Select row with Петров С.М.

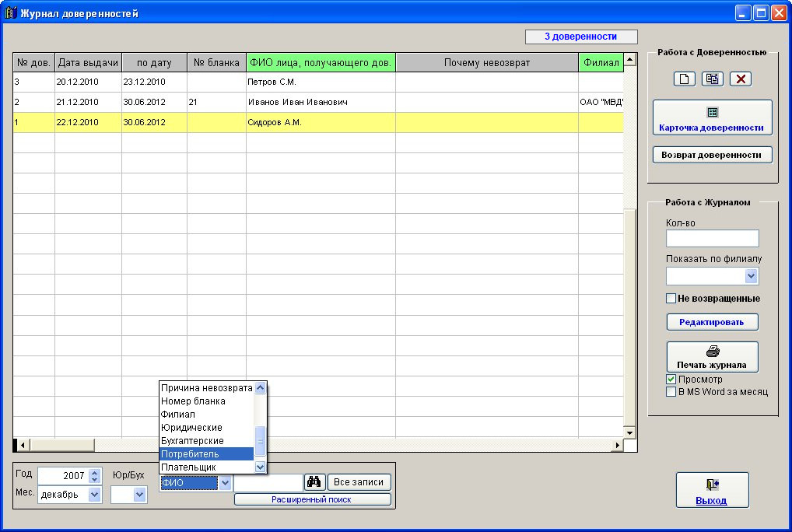click(318, 82)
